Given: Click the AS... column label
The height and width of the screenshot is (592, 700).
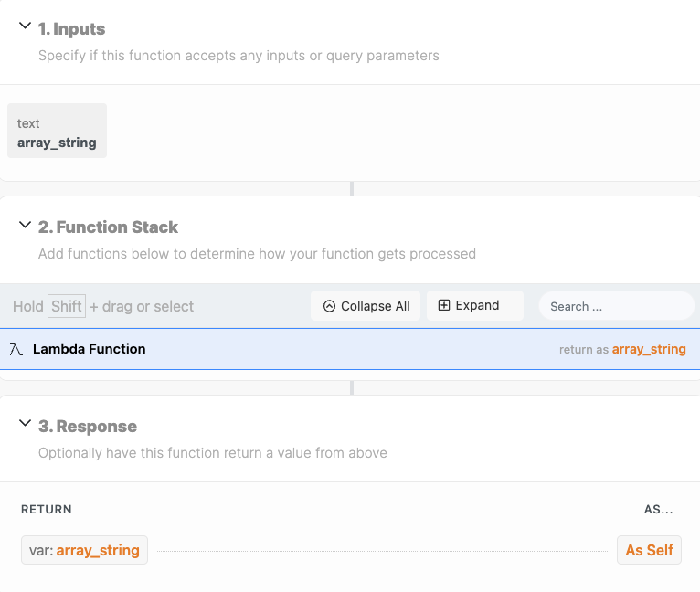Looking at the screenshot, I should click(x=659, y=510).
